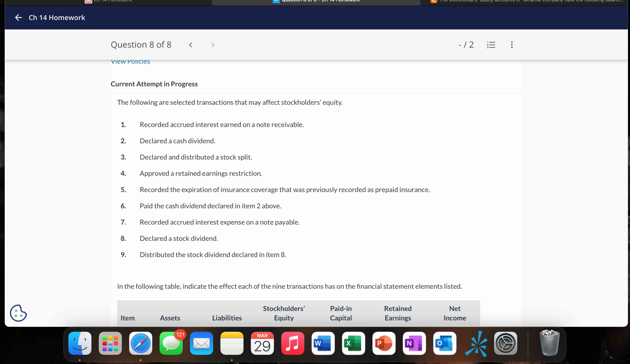Open the Calendar app showing Mar 29

262,343
